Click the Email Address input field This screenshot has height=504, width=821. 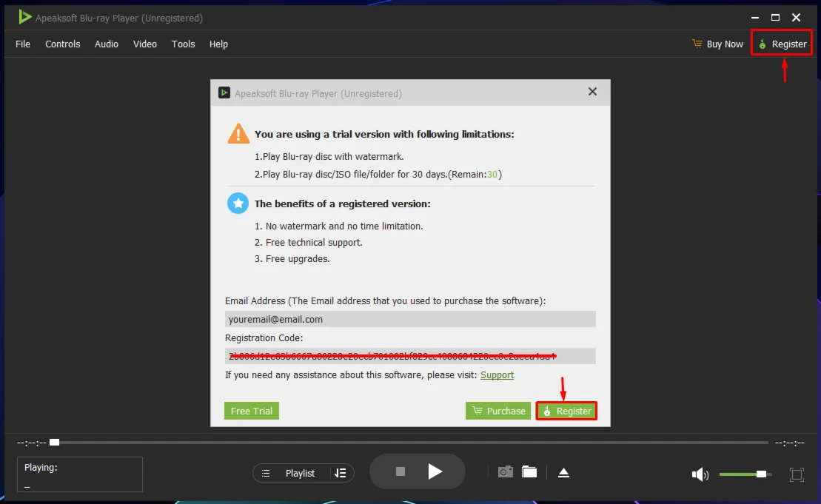(x=410, y=320)
